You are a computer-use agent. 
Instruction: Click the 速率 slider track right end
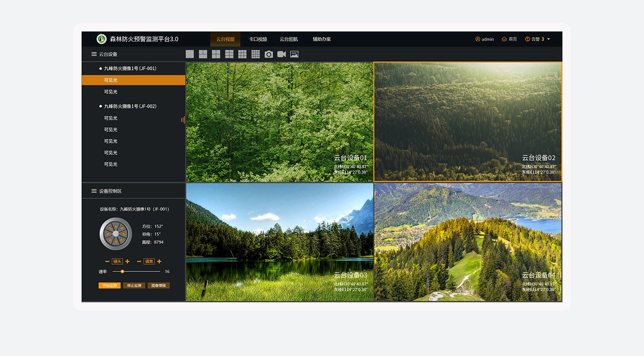pyautogui.click(x=159, y=272)
